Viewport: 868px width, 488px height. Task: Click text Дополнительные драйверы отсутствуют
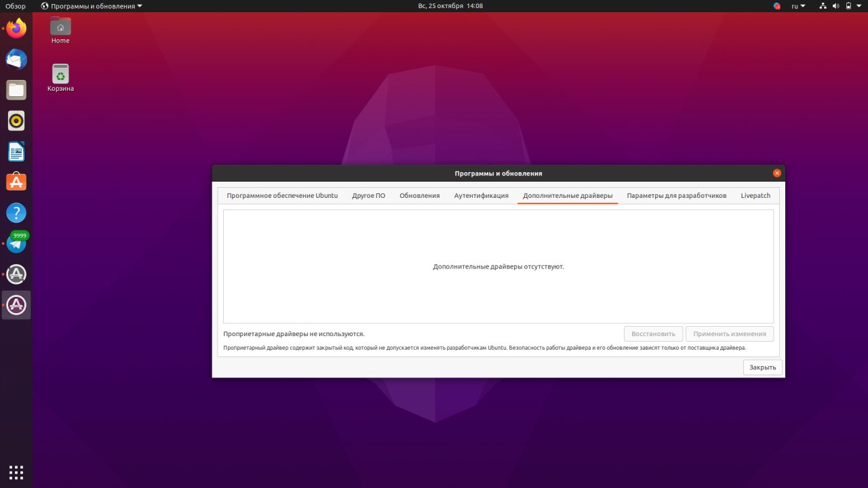(x=498, y=267)
